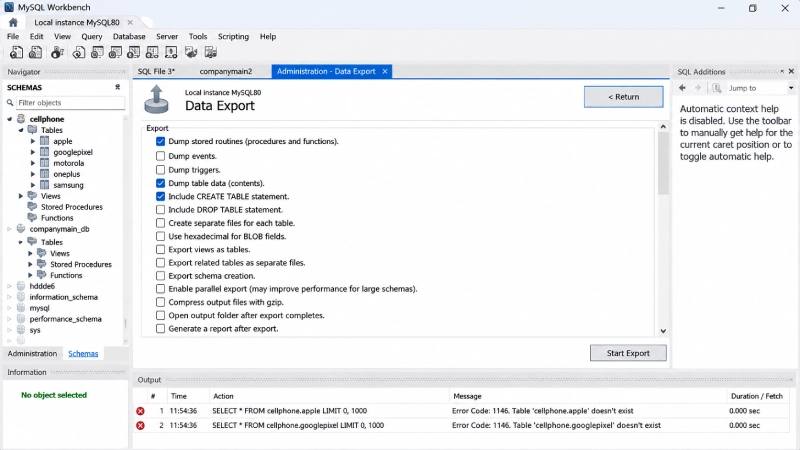Expand the companymain_db schema node
The image size is (800, 450).
pyautogui.click(x=10, y=229)
